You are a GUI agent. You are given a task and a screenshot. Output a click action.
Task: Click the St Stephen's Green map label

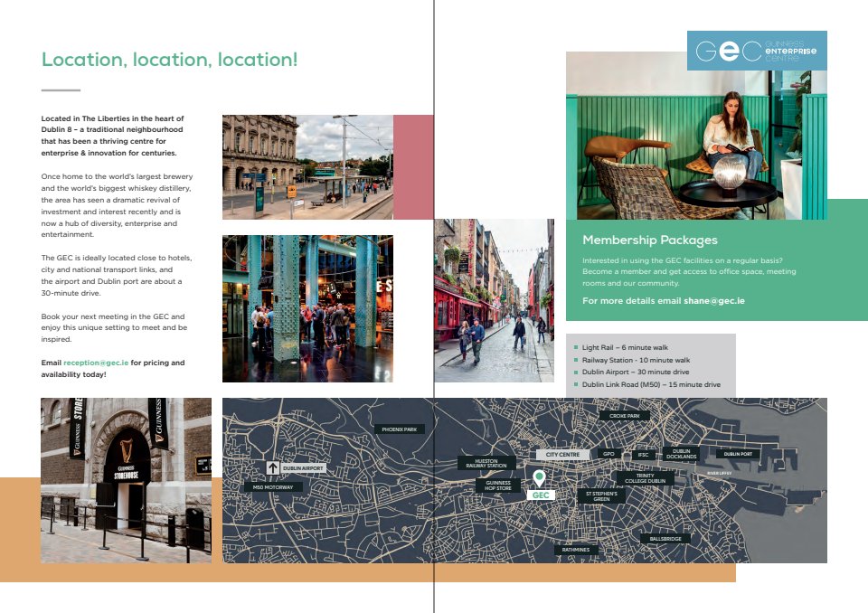601,496
